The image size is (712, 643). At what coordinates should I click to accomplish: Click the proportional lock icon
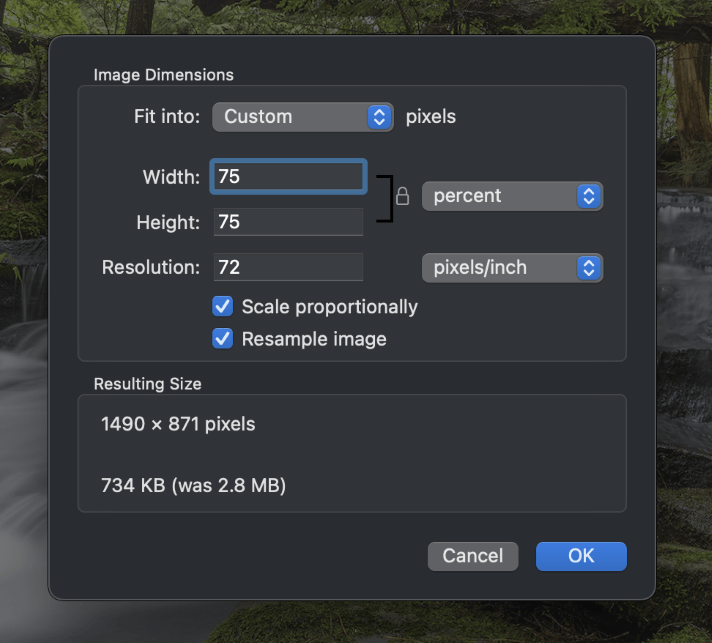(402, 197)
